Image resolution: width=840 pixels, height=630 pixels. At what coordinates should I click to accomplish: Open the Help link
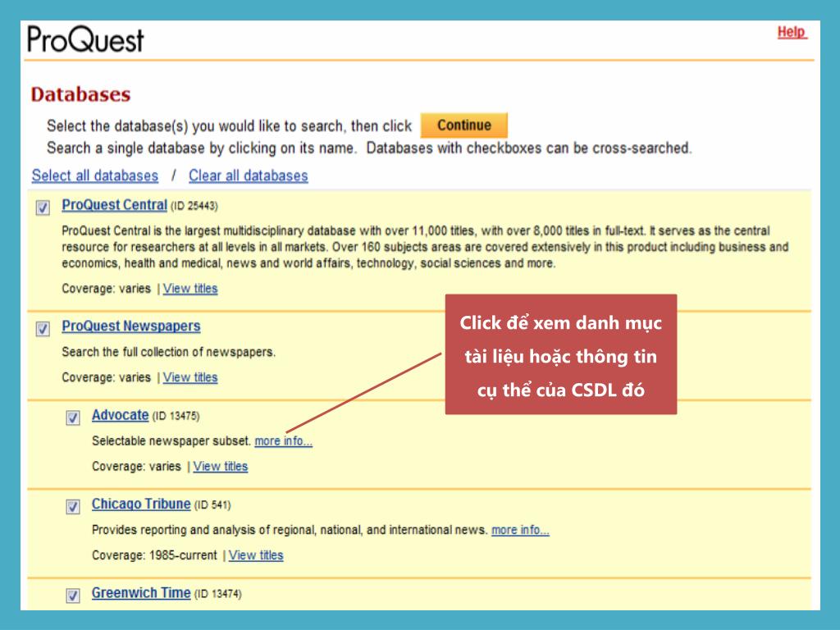pos(792,32)
